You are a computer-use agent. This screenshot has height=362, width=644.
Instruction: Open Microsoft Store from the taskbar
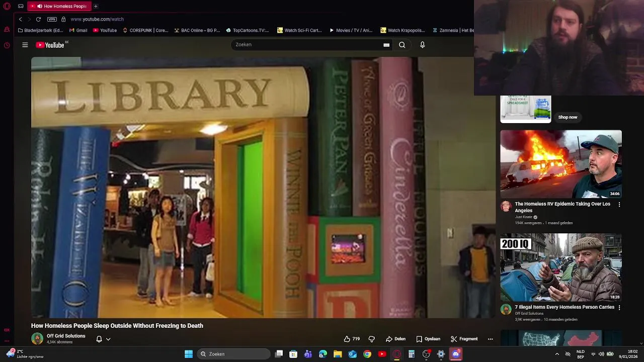[x=293, y=354]
